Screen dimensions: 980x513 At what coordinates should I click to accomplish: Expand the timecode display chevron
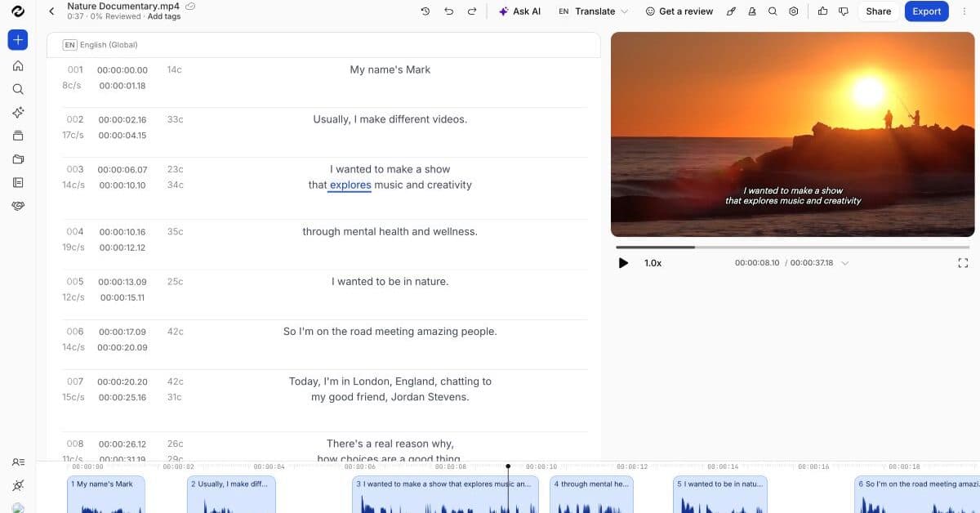(845, 263)
